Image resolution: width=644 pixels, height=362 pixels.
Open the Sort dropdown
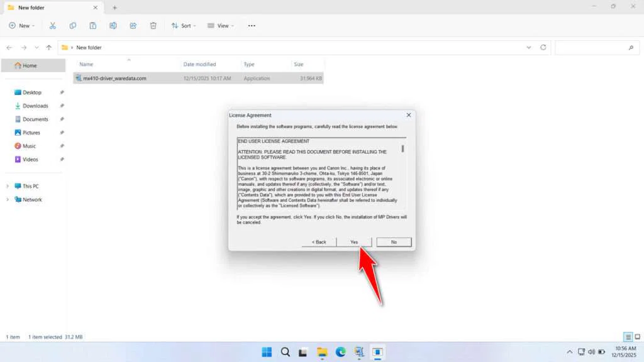[x=184, y=26]
